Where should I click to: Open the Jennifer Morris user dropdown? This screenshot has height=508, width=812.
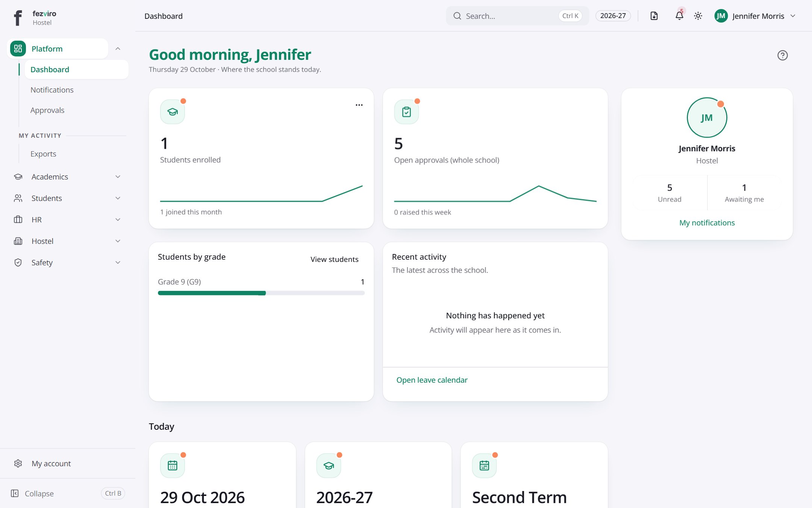pyautogui.click(x=755, y=16)
